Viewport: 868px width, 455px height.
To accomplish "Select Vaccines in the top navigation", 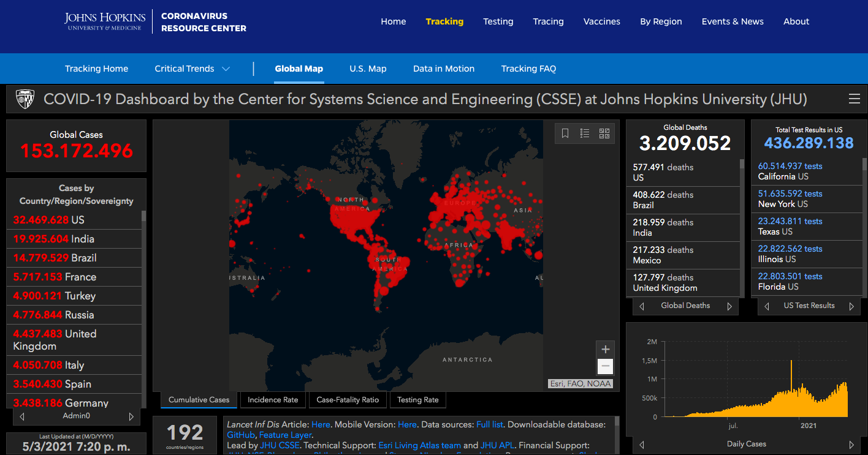I will 601,21.
